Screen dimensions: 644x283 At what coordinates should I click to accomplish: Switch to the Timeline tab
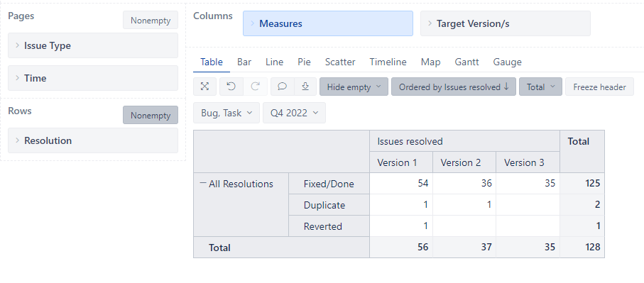pyautogui.click(x=388, y=62)
